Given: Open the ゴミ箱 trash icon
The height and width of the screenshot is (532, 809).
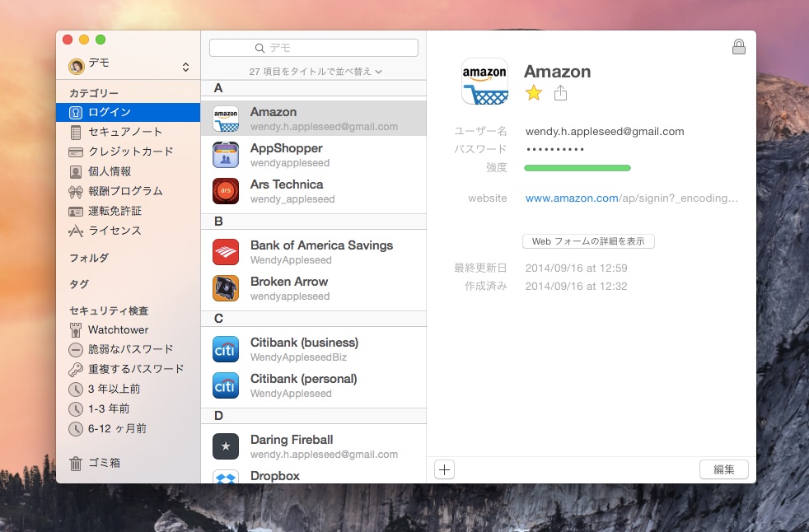Looking at the screenshot, I should (x=76, y=464).
